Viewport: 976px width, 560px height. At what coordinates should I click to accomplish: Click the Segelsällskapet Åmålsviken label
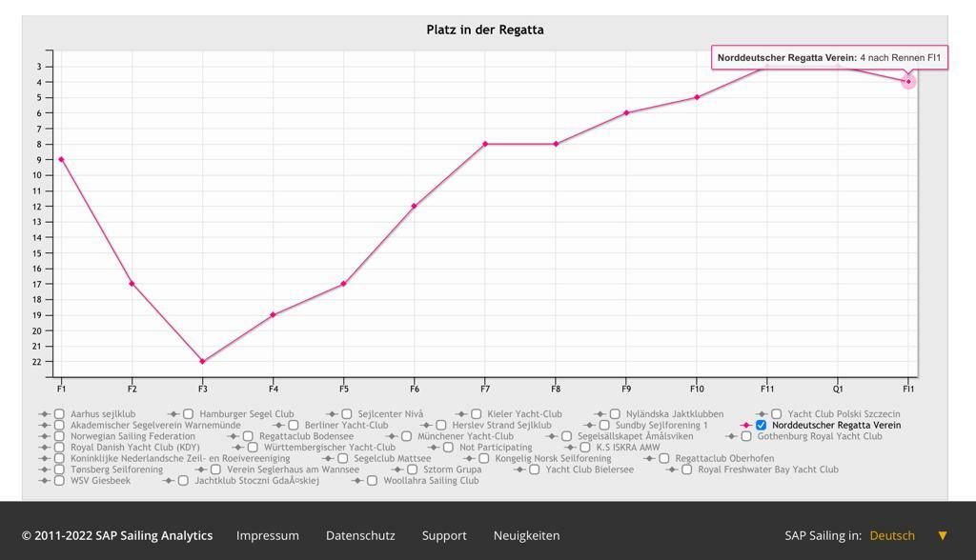636,437
